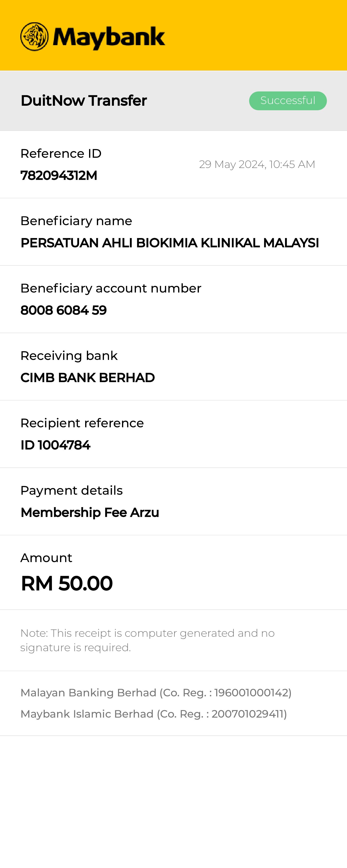Click the Maybank wordmark in header
Viewport: 347px width, 868px height.
click(x=109, y=37)
